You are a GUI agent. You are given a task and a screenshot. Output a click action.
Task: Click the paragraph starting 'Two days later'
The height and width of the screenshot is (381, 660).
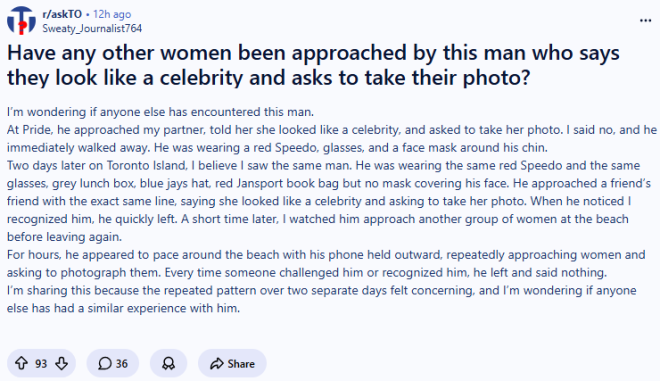tap(329, 201)
